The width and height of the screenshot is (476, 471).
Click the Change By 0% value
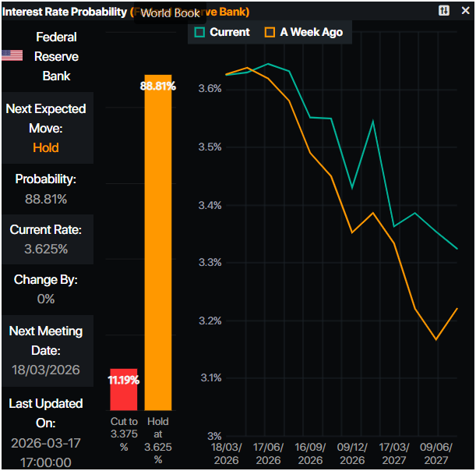click(46, 299)
